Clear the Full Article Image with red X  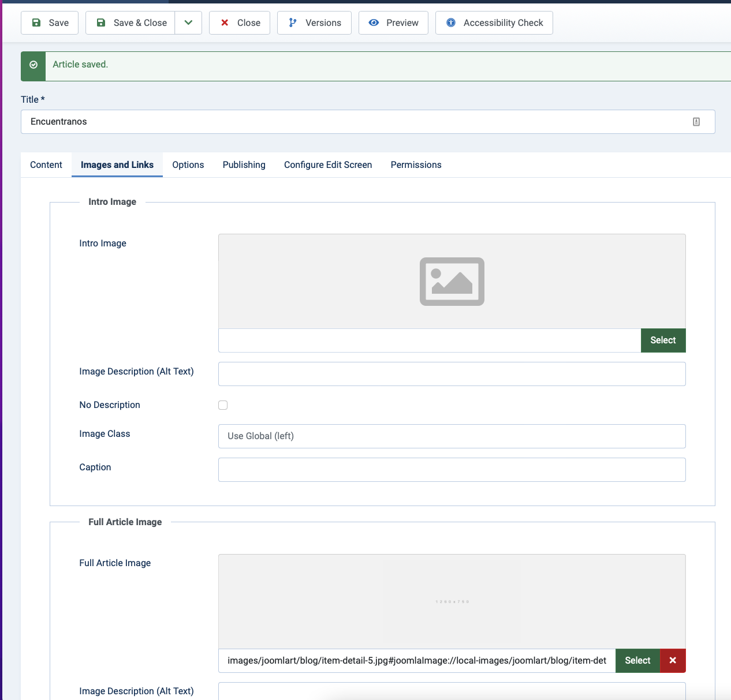673,661
